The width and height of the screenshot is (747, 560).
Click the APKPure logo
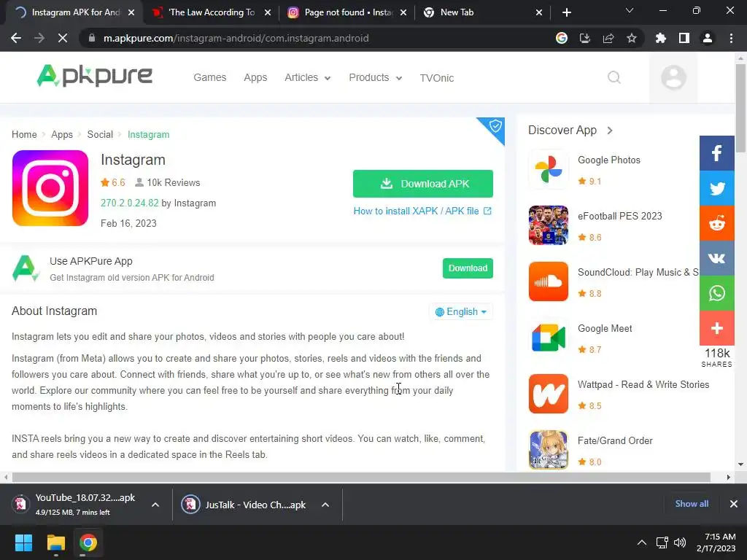(94, 76)
